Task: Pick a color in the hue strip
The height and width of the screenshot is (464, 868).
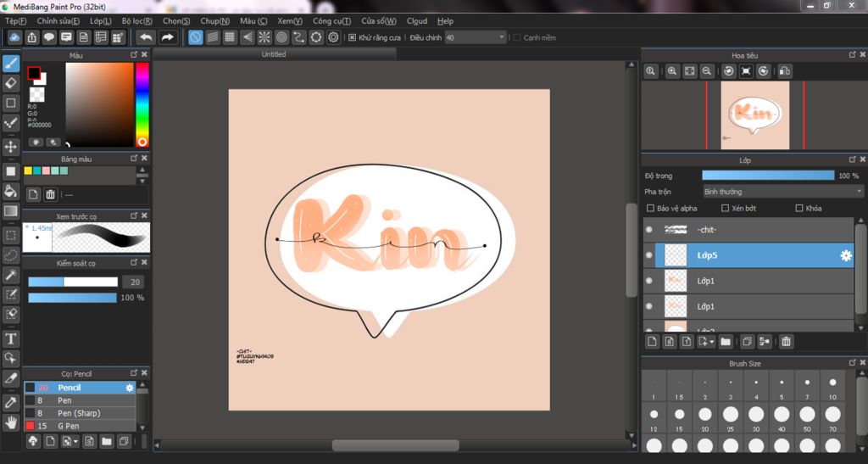Action: click(x=142, y=104)
